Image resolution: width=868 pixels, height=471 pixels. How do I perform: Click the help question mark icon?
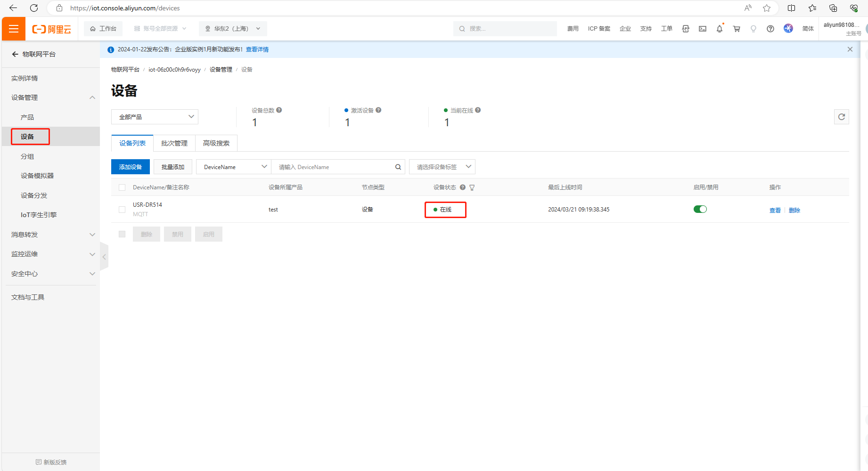click(x=770, y=29)
